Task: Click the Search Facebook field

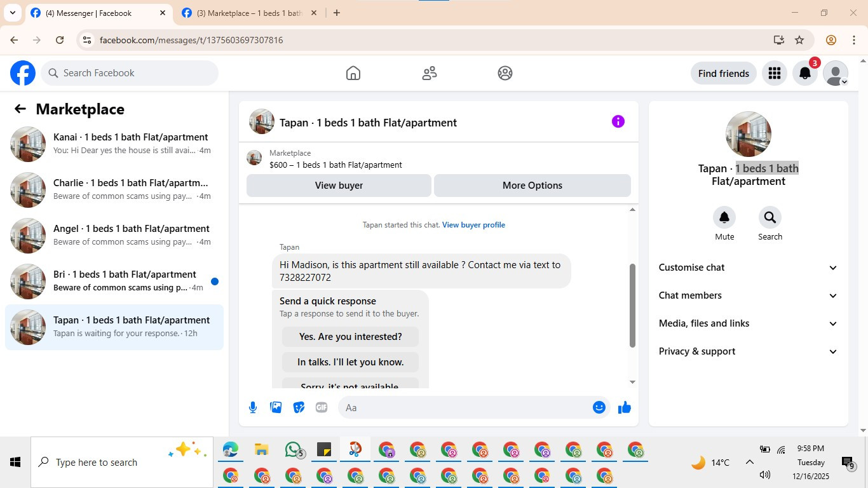Action: click(x=130, y=73)
